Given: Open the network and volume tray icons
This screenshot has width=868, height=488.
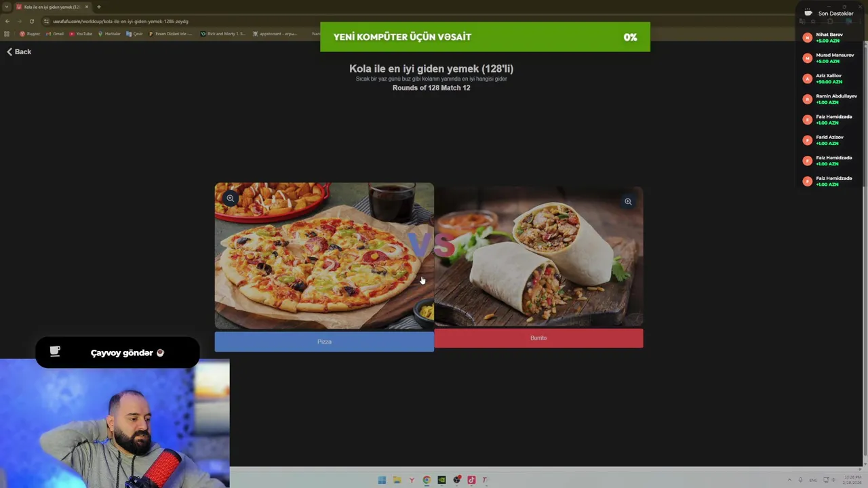Looking at the screenshot, I should pyautogui.click(x=830, y=480).
